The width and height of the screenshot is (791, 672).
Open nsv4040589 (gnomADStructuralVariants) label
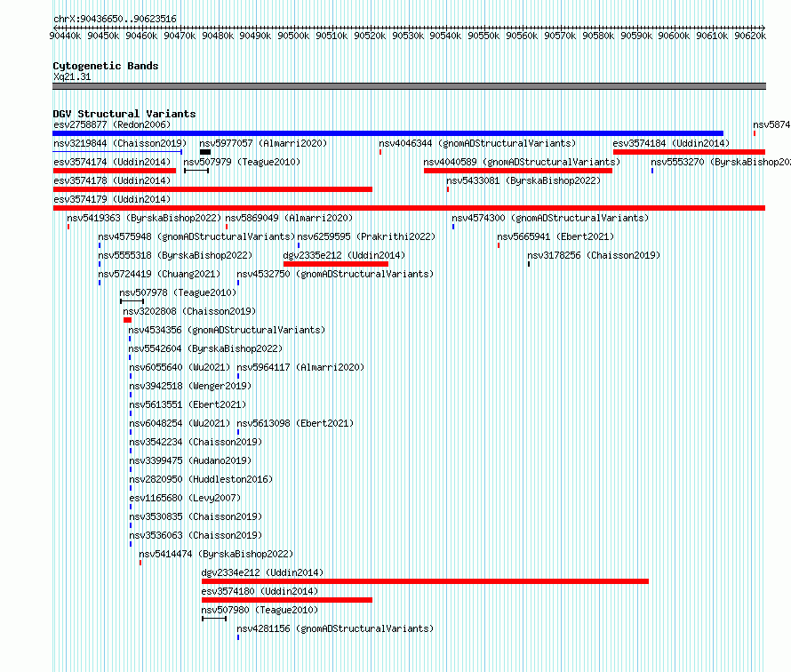pyautogui.click(x=522, y=162)
